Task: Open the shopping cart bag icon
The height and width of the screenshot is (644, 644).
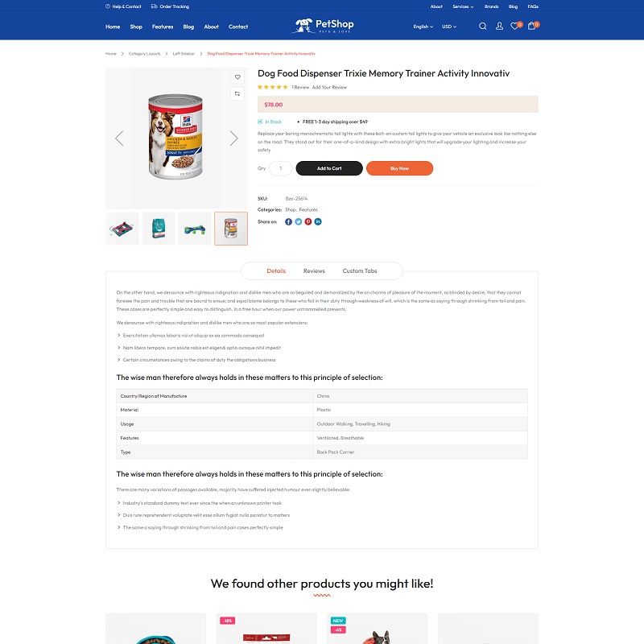Action: 531,26
